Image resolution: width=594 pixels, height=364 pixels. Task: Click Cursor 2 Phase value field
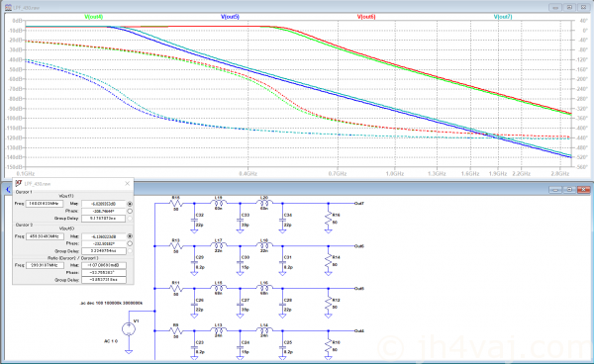pos(103,243)
